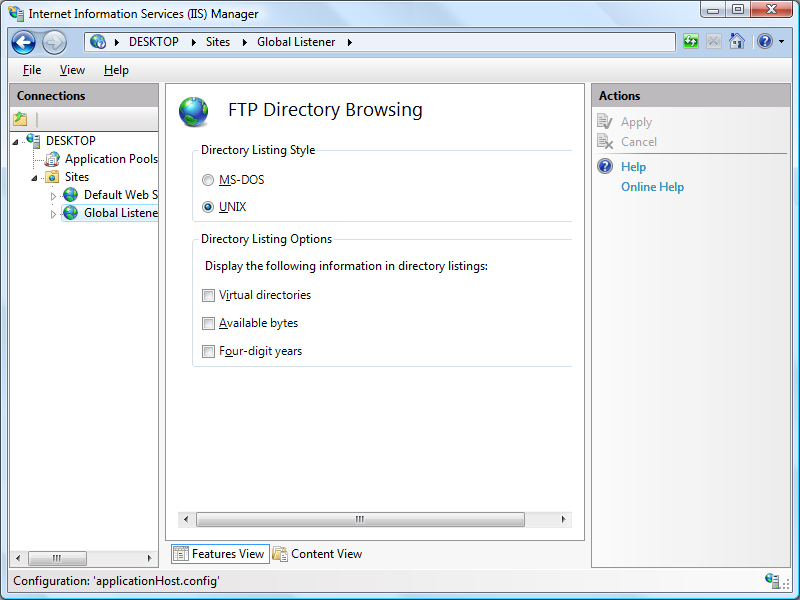
Task: Click the Stop icon in address toolbar
Action: (x=714, y=41)
